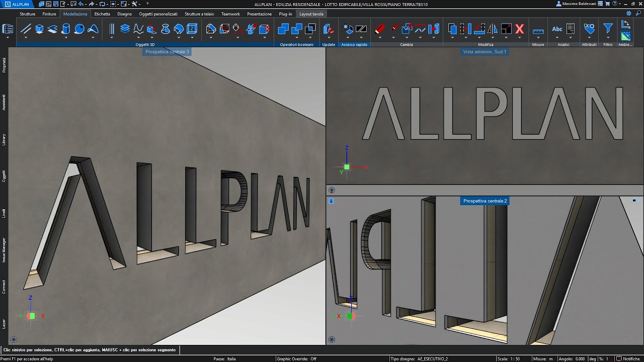Click the Scala 1:50 status bar field
The height and width of the screenshot is (362, 644).
pyautogui.click(x=509, y=359)
